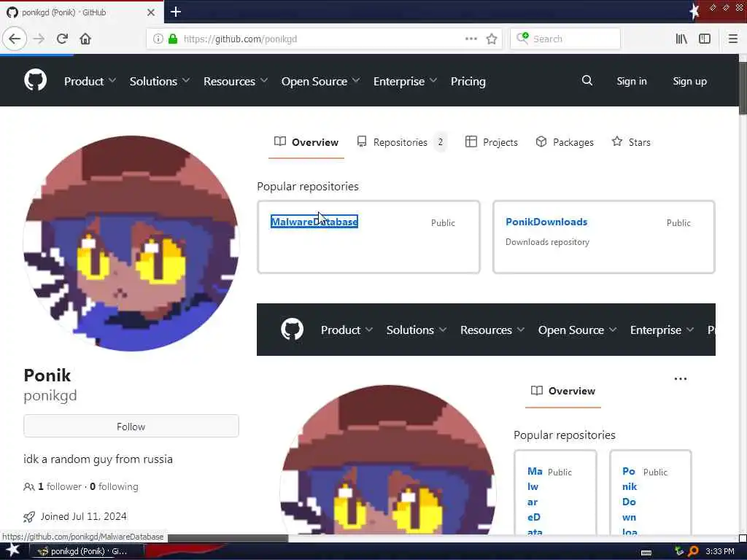The width and height of the screenshot is (747, 560).
Task: Click Popular repositories heading in embedded profile
Action: (564, 435)
